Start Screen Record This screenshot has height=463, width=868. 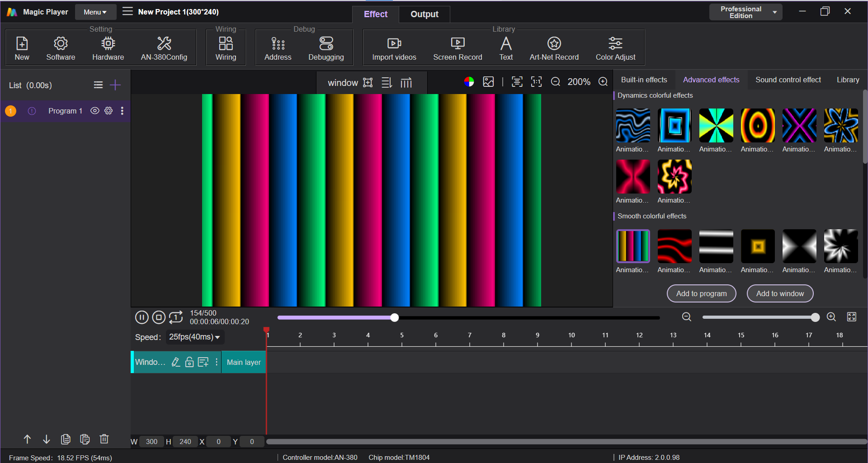458,48
